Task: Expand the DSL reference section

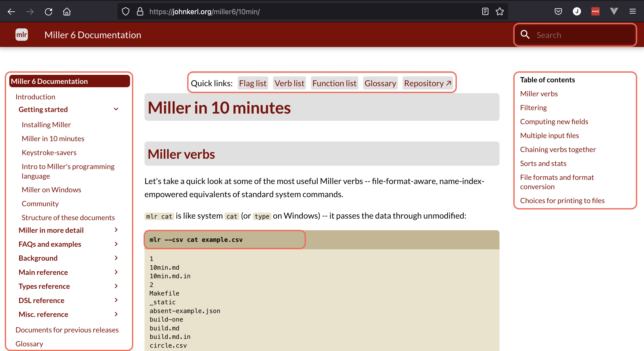Action: pyautogui.click(x=116, y=300)
